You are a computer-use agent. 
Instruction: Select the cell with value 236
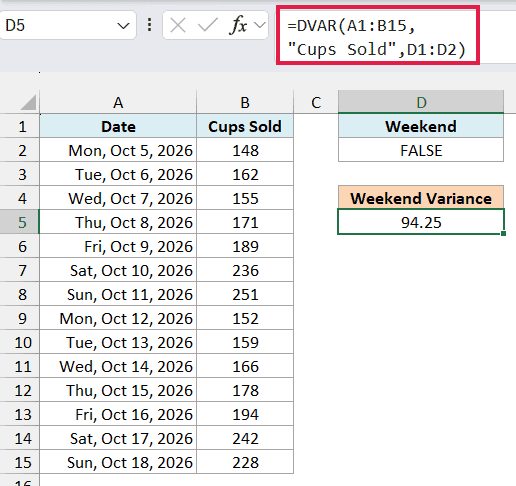(x=245, y=270)
